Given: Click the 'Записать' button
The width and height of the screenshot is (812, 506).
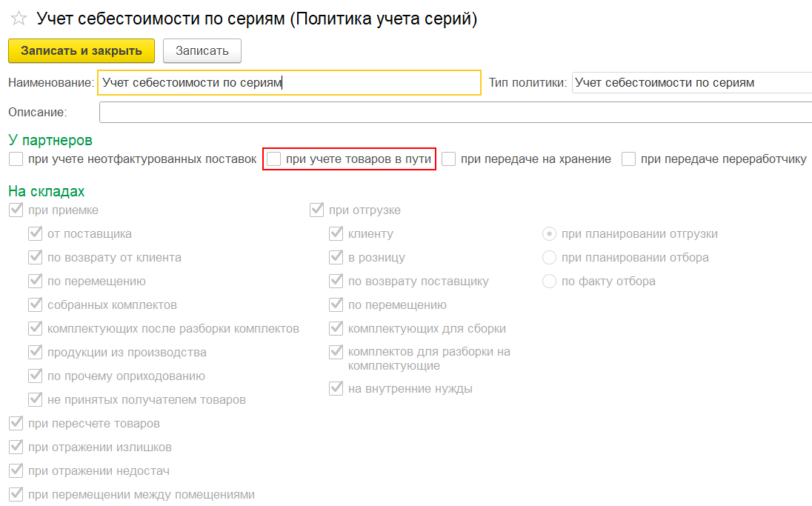Looking at the screenshot, I should (x=202, y=50).
